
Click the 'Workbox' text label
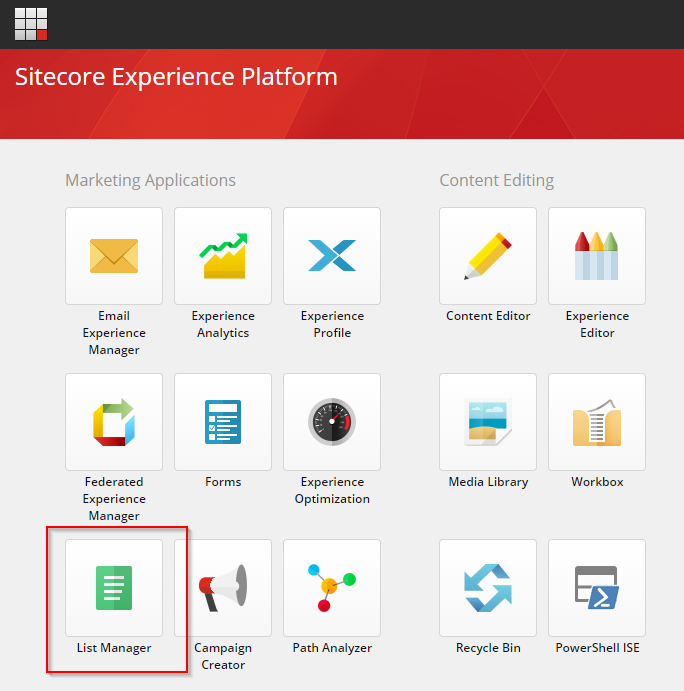click(597, 482)
